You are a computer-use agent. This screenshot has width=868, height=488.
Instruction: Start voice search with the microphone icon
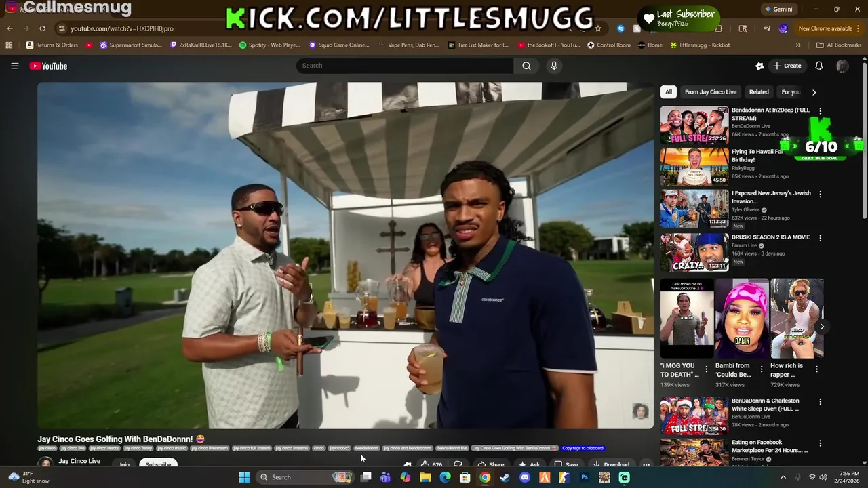coord(554,66)
